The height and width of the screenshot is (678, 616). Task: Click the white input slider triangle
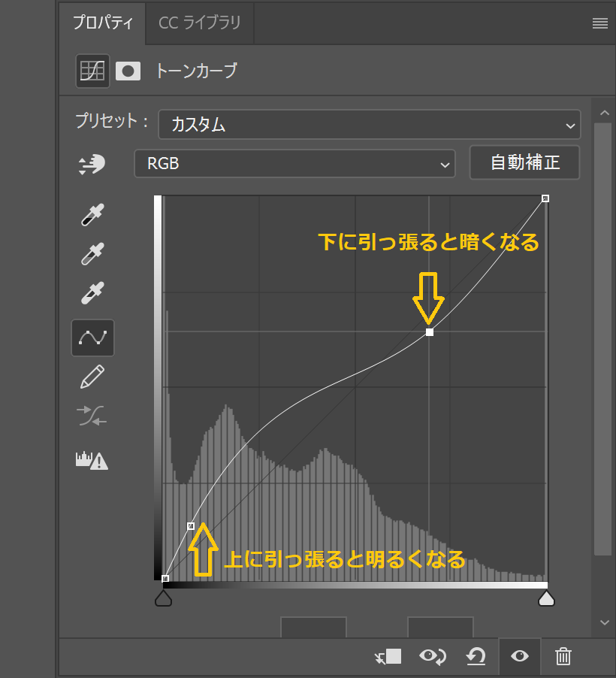(546, 598)
